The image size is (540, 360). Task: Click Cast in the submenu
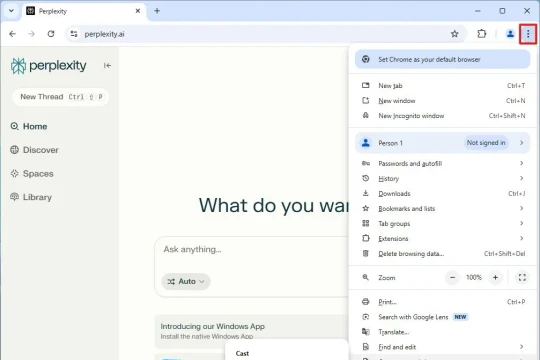tap(242, 353)
